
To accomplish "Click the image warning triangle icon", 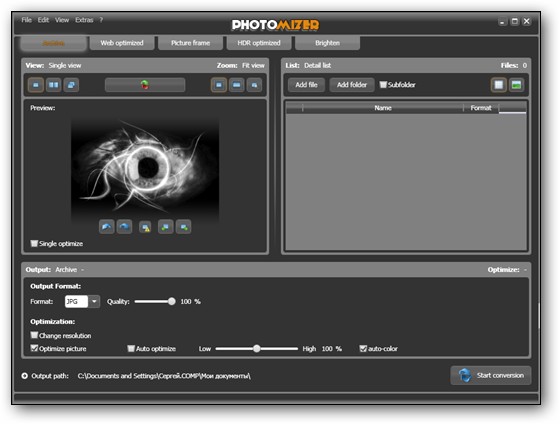I will click(145, 227).
